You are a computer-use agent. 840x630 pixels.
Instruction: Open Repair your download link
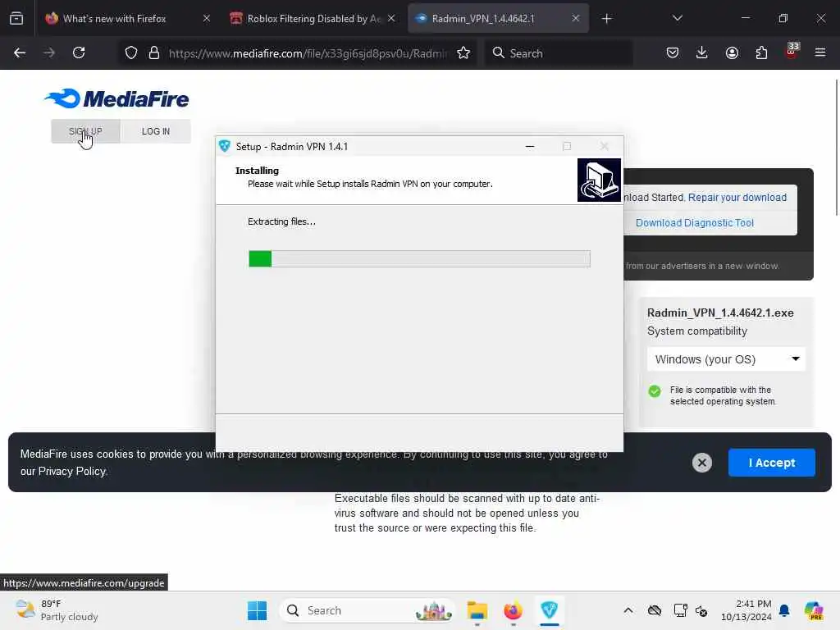(737, 198)
